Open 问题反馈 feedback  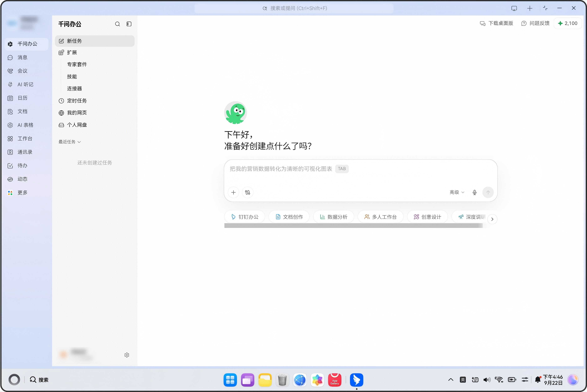[x=536, y=23]
